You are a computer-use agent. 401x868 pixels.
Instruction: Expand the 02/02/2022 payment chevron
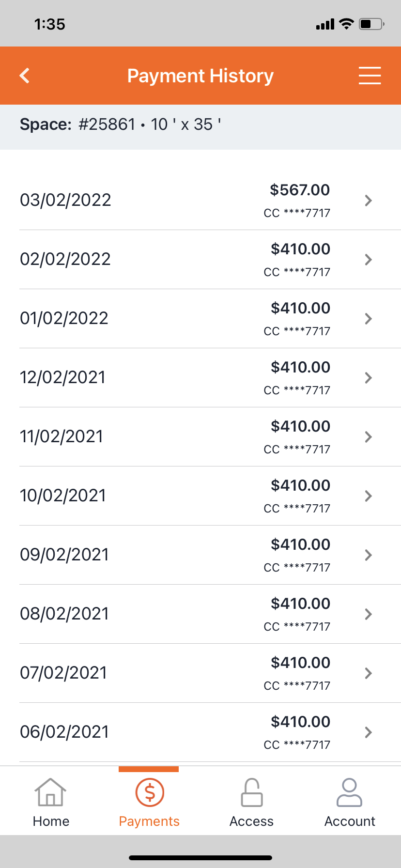369,260
